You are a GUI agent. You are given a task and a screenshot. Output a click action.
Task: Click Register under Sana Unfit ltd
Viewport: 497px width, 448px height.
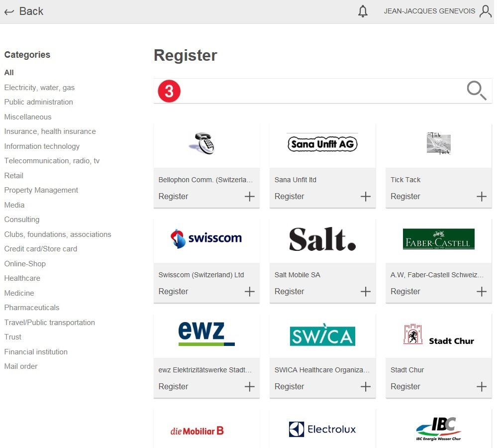290,197
